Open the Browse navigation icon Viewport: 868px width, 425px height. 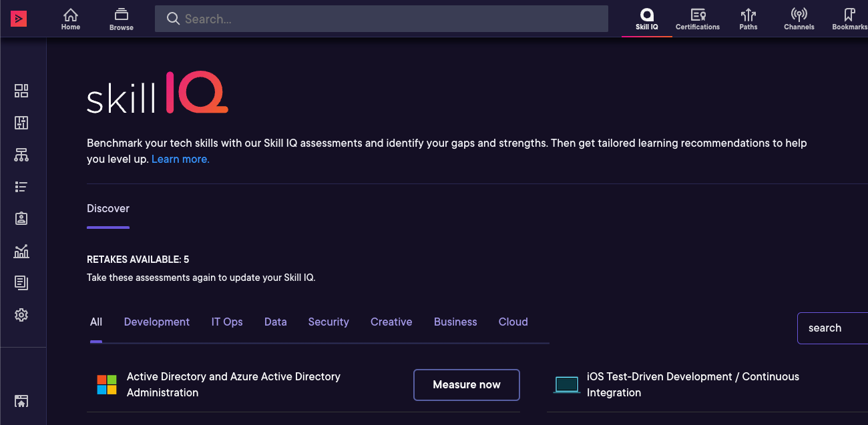[122, 19]
